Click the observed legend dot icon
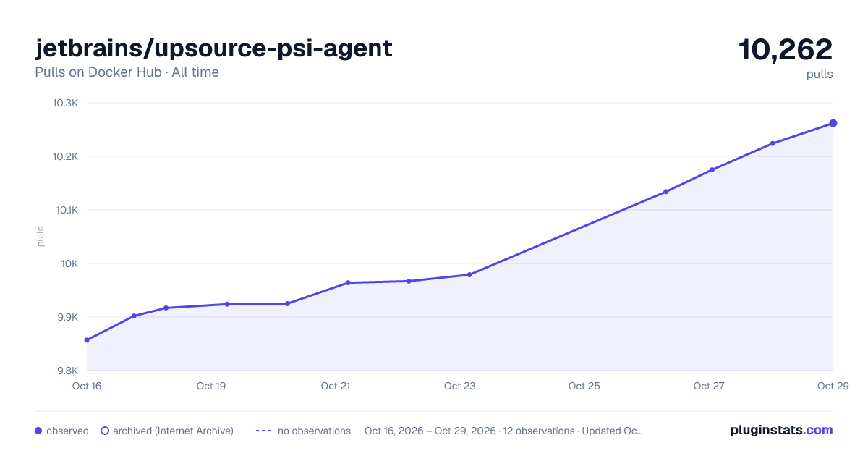 click(38, 431)
